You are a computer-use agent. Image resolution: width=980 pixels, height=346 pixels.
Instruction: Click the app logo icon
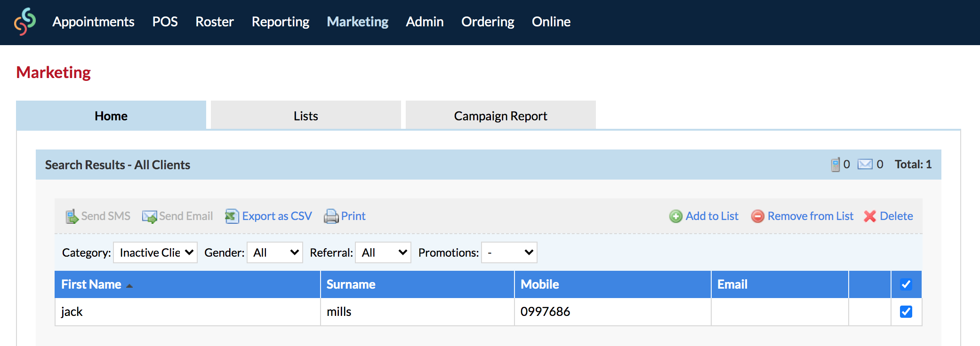[25, 22]
